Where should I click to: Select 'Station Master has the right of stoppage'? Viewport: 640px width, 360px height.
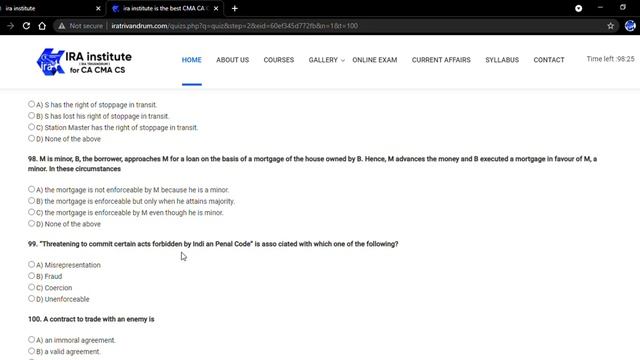(31, 127)
